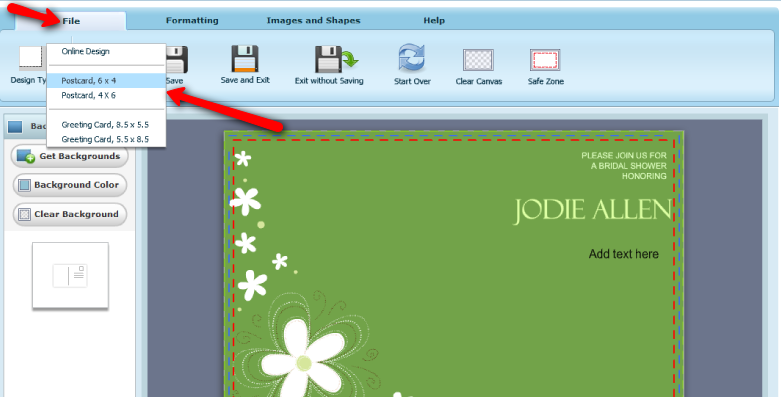Click the Get Backgrounds button
The image size is (781, 397).
point(69,156)
